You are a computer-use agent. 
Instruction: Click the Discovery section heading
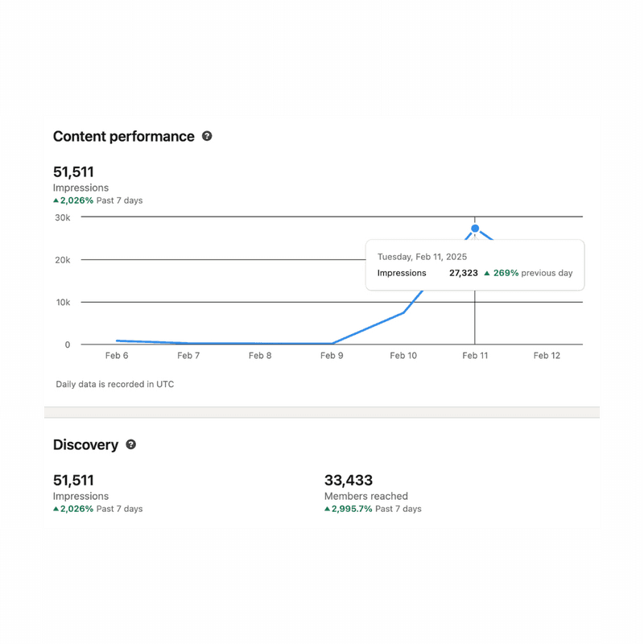click(85, 445)
